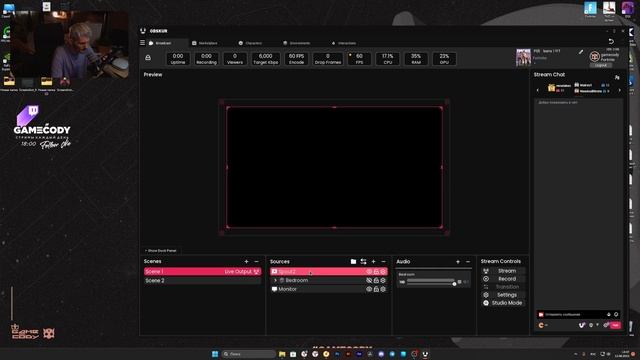
Task: Open Settings from Stream Controls
Action: click(x=503, y=295)
